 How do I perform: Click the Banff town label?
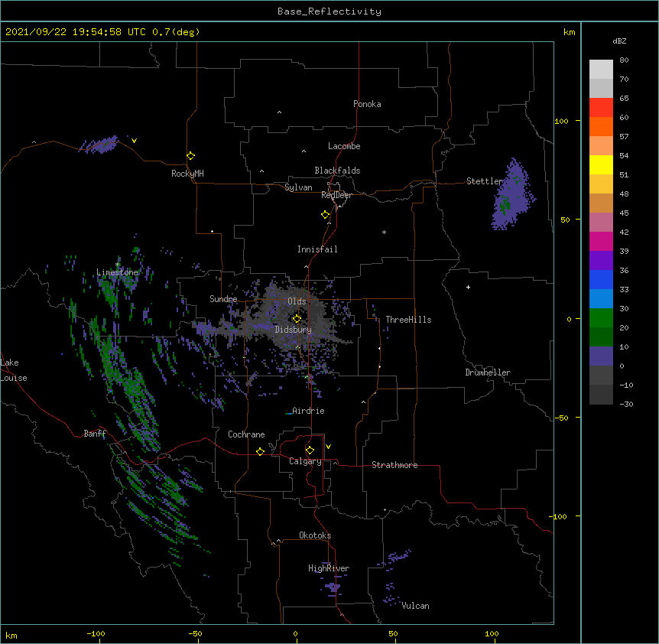tap(95, 434)
